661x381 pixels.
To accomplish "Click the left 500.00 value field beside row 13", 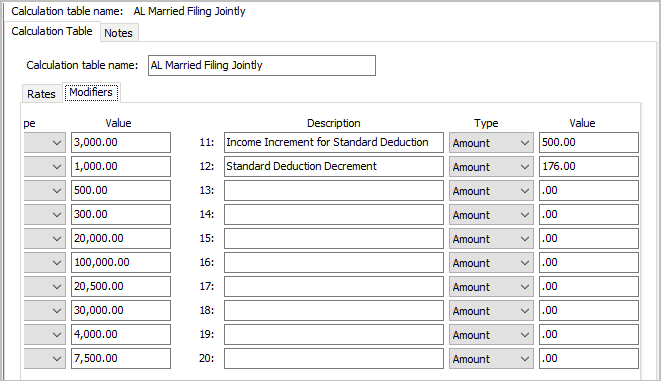I will click(x=121, y=190).
